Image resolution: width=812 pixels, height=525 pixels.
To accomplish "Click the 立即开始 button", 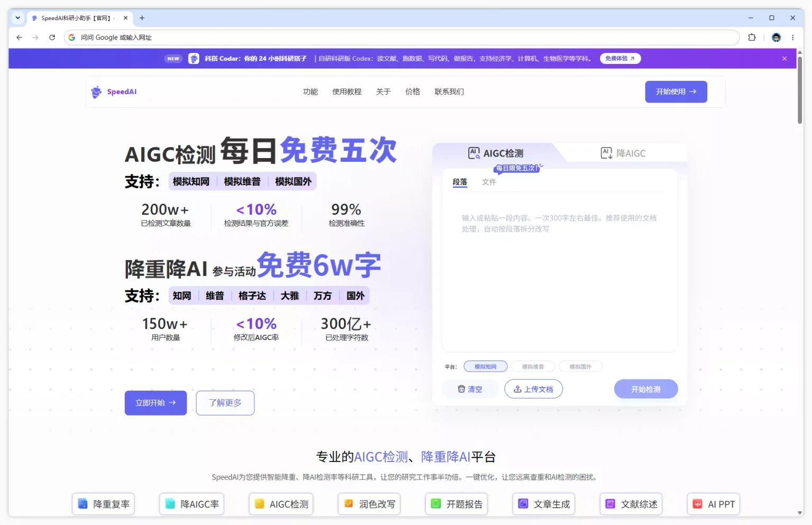I will (x=156, y=403).
